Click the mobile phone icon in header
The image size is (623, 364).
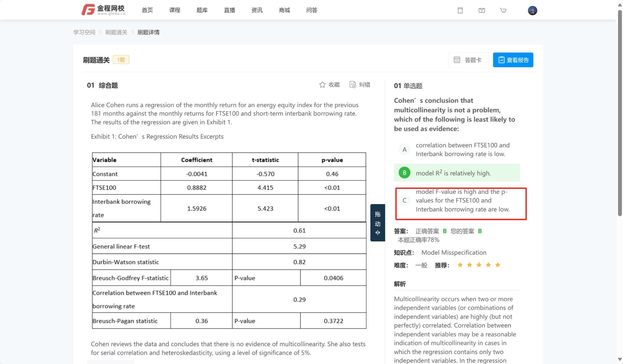coord(460,11)
